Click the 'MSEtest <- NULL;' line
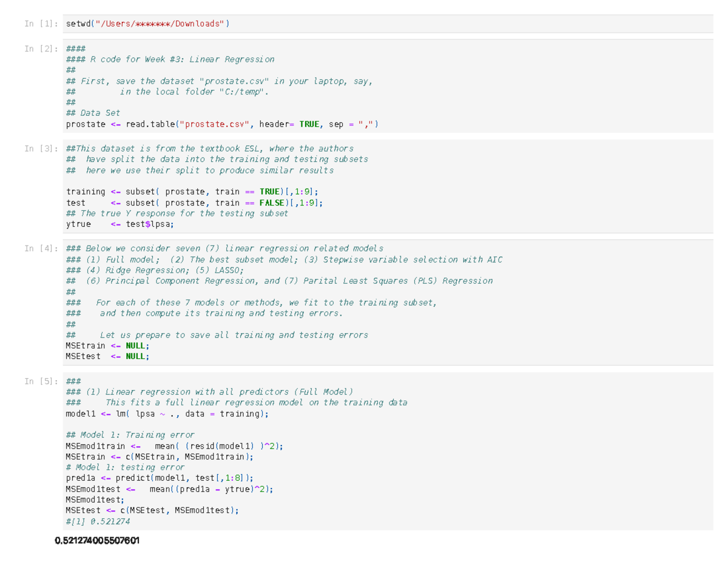This screenshot has height=562, width=728. (x=107, y=356)
